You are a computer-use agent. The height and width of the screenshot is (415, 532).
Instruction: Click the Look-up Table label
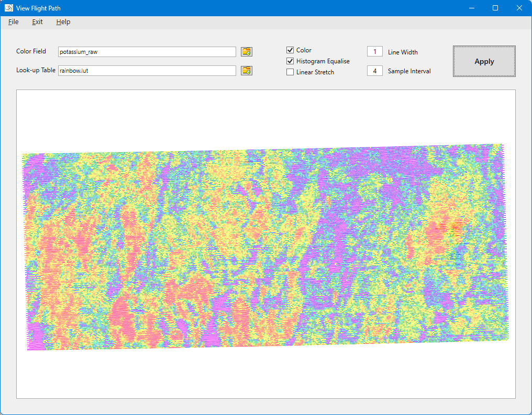36,70
